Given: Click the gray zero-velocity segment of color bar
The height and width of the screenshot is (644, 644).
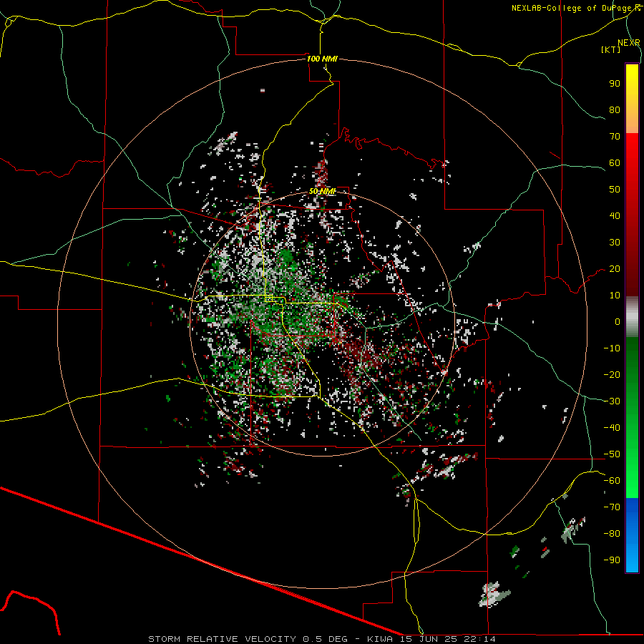Looking at the screenshot, I should pos(632,317).
